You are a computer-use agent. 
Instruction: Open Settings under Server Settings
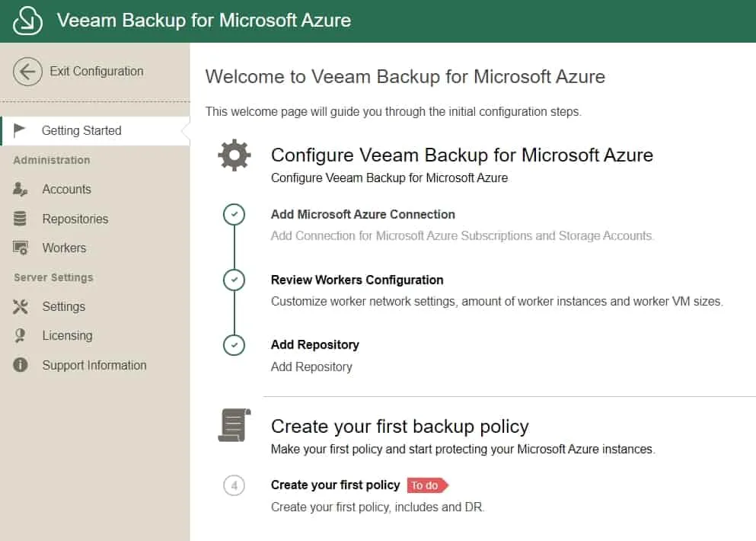(64, 306)
